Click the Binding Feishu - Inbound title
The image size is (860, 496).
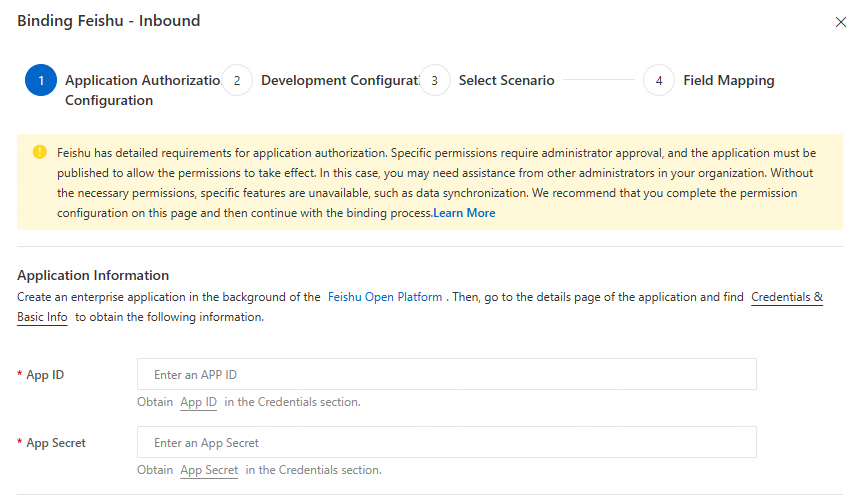click(x=108, y=21)
